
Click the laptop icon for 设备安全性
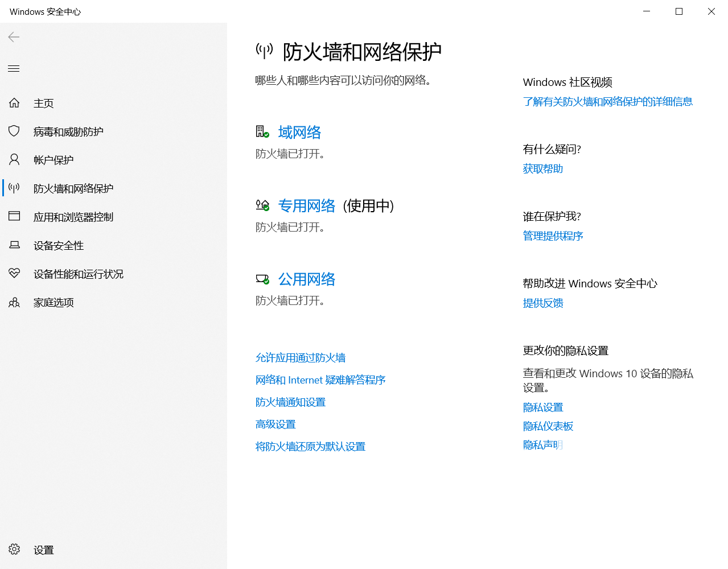tap(14, 245)
